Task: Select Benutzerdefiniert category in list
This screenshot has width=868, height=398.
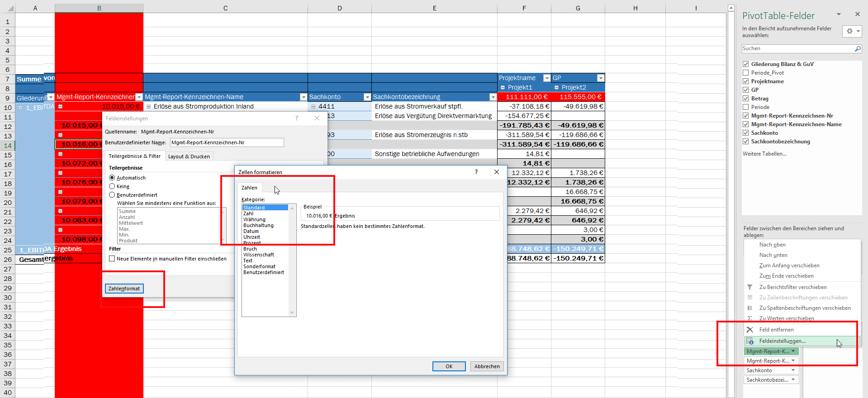Action: 264,272
